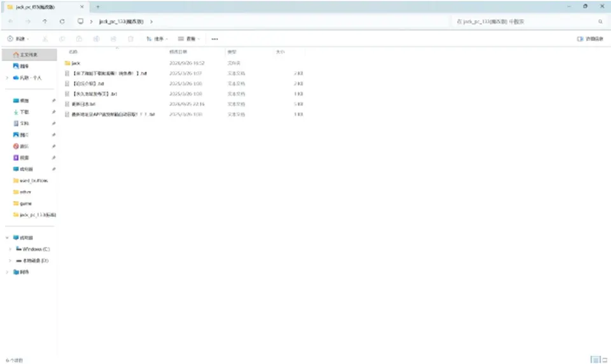Screen dimensions: 611x364
Task: Click the PC icon in the address bar
Action: tap(80, 22)
